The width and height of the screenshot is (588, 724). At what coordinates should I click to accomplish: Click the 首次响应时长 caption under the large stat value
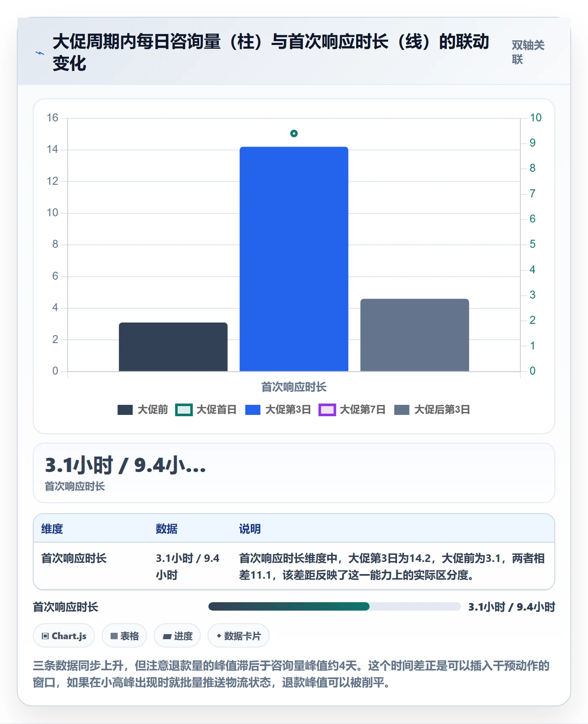point(75,486)
